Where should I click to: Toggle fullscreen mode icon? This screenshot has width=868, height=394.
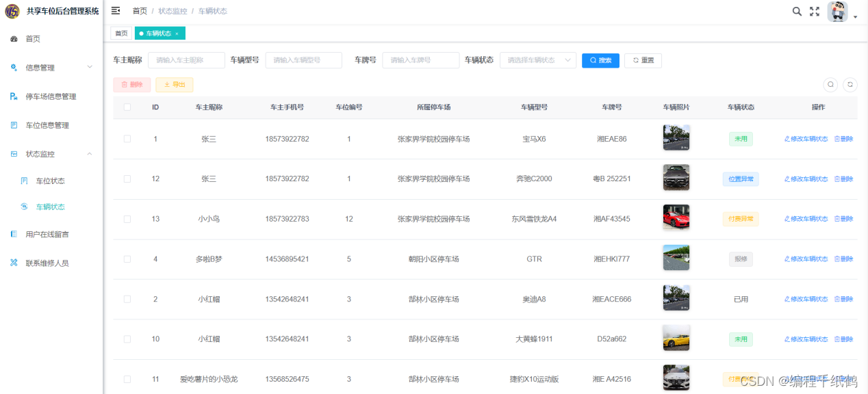click(x=815, y=12)
